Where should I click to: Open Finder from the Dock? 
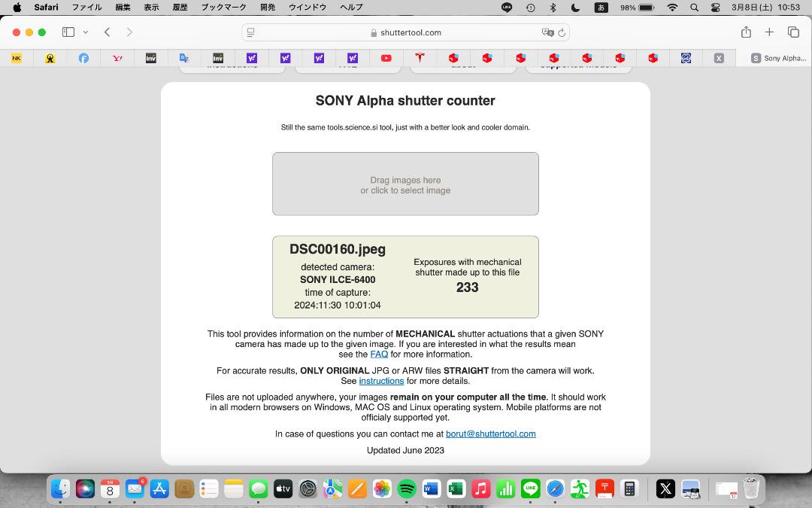60,488
